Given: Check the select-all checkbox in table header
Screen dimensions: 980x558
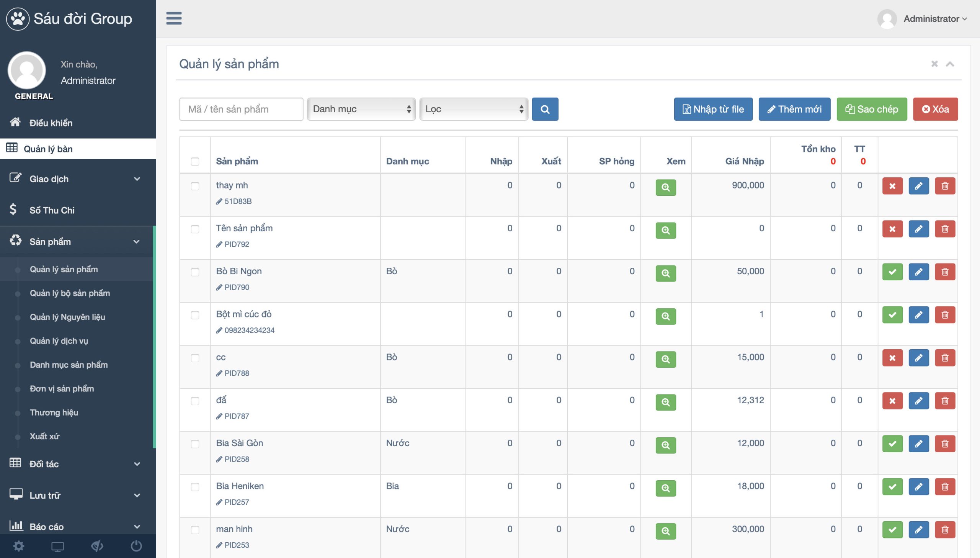Looking at the screenshot, I should (195, 162).
